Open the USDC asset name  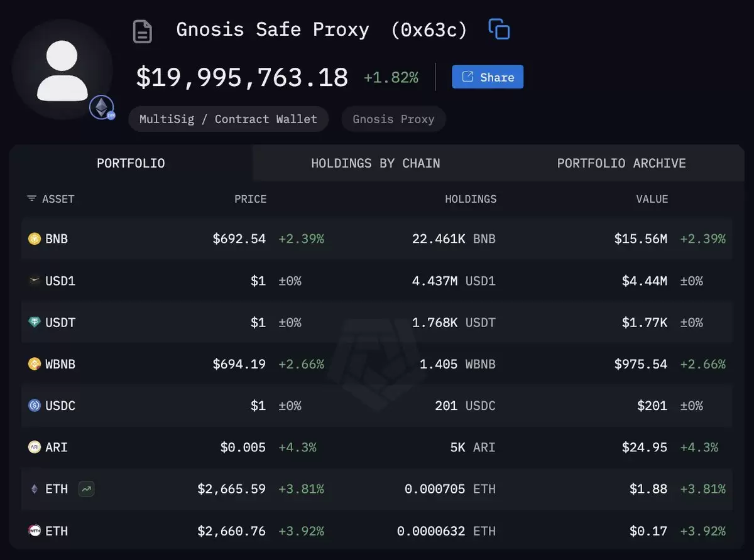pos(60,406)
